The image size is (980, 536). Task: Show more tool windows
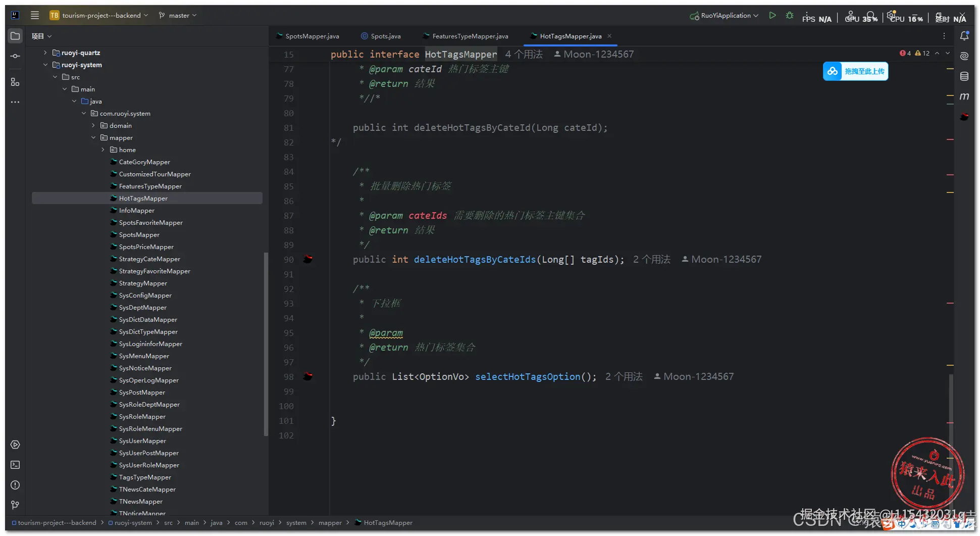[15, 102]
